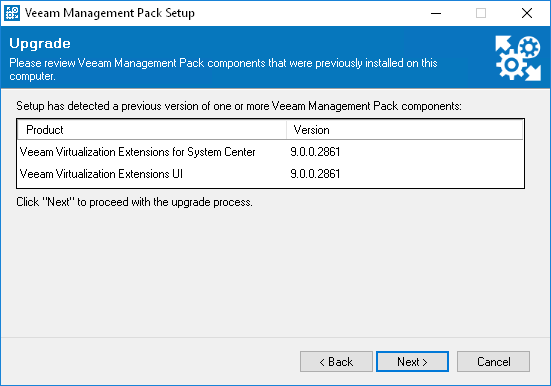Go back with the Back button
Viewport: 551px width, 386px height.
[336, 361]
